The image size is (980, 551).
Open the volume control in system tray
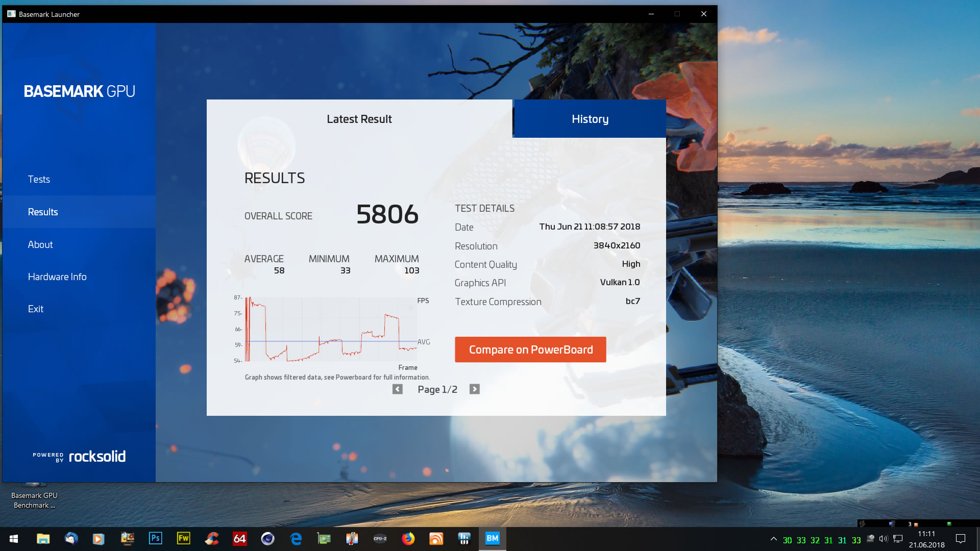tap(884, 539)
